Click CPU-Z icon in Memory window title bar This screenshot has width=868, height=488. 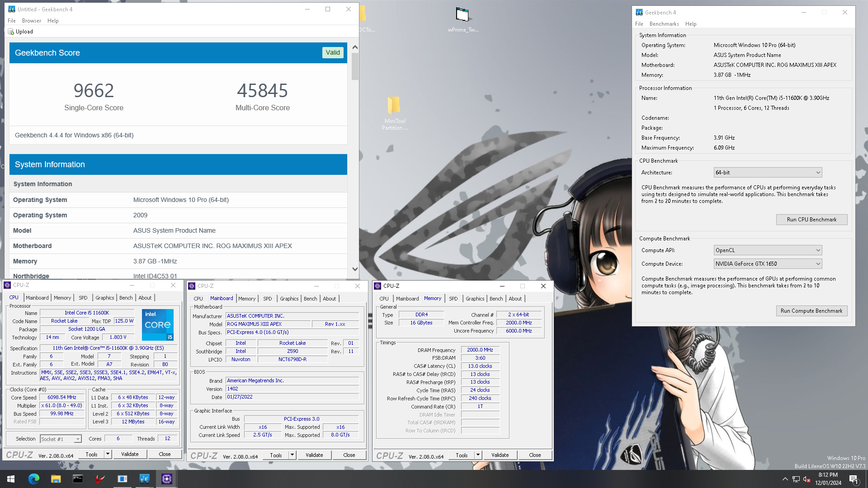[x=377, y=286]
